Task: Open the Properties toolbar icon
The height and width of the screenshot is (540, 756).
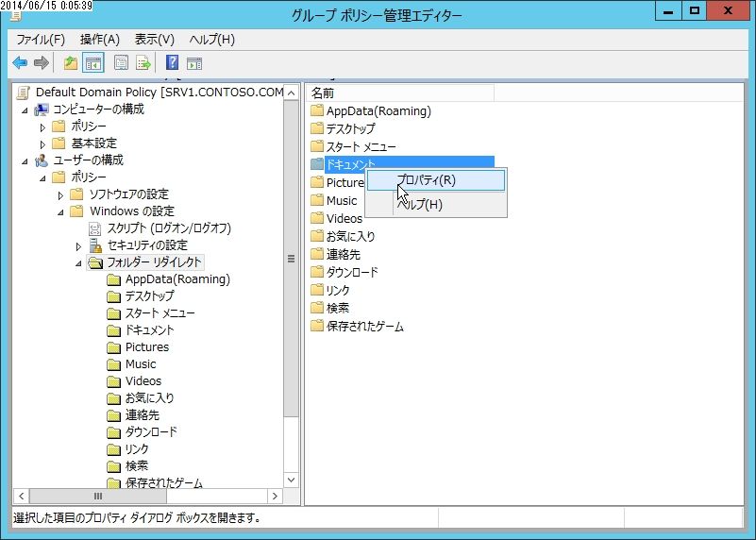Action: 121,62
